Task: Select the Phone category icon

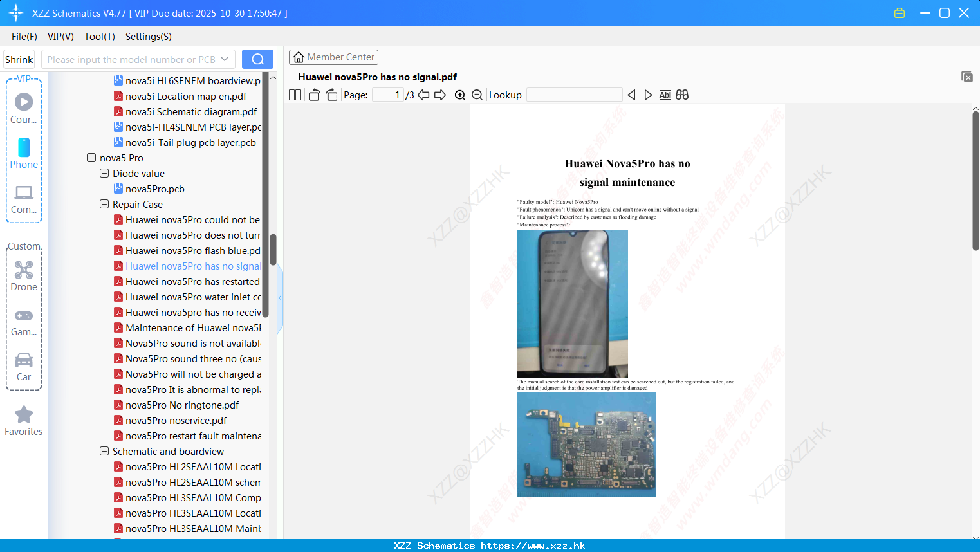Action: pos(24,153)
